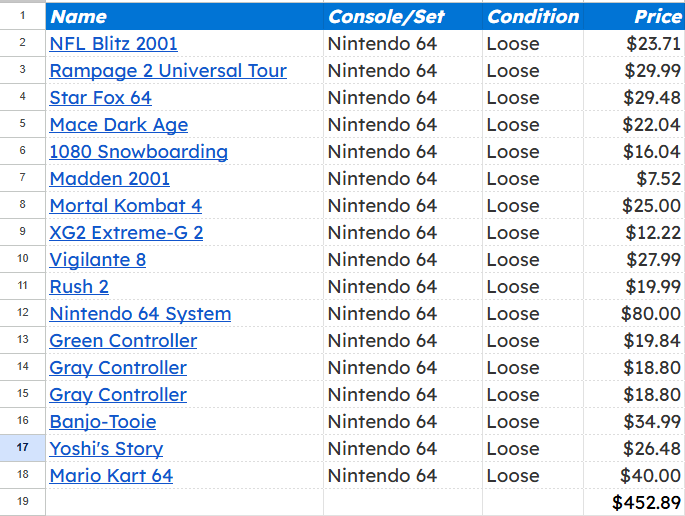Image resolution: width=685 pixels, height=516 pixels.
Task: Open the Yoshi's Story link
Action: [x=106, y=449]
